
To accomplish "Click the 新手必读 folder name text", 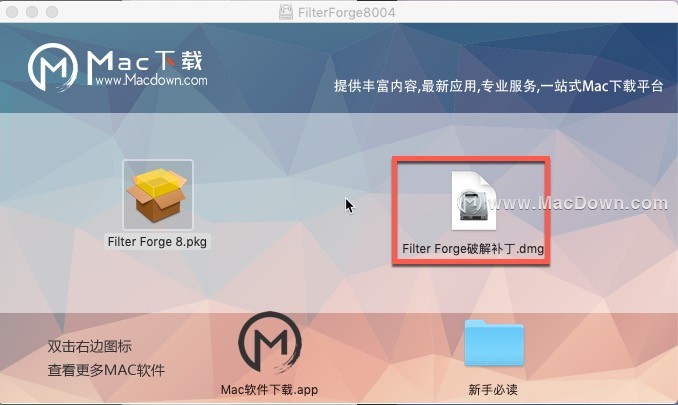I will click(x=493, y=389).
